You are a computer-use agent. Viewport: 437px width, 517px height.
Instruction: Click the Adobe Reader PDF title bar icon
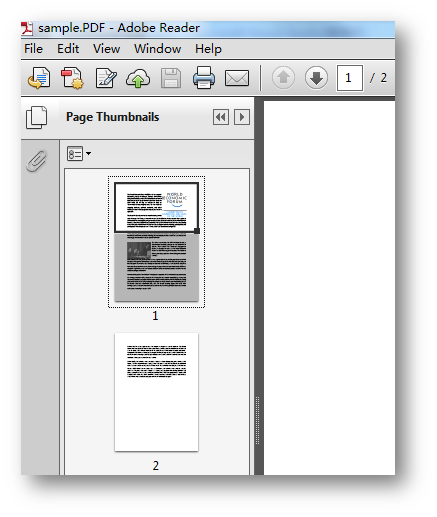point(27,28)
